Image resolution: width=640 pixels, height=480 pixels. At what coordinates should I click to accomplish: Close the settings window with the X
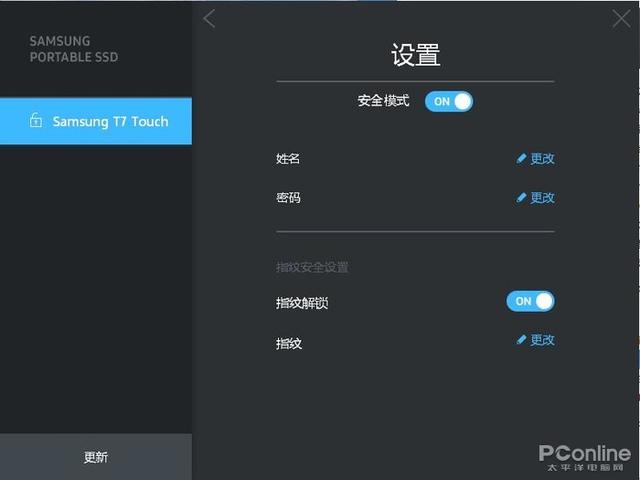pos(621,19)
